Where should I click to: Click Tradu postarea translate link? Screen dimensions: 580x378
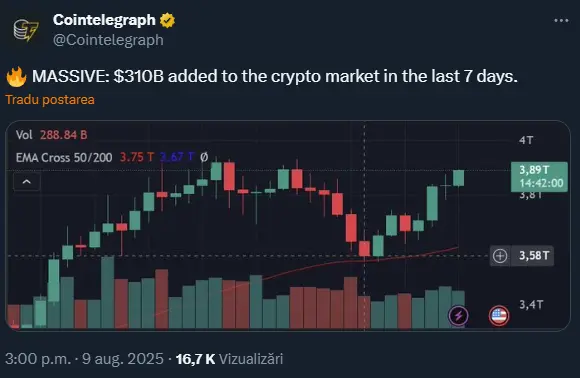pyautogui.click(x=50, y=99)
